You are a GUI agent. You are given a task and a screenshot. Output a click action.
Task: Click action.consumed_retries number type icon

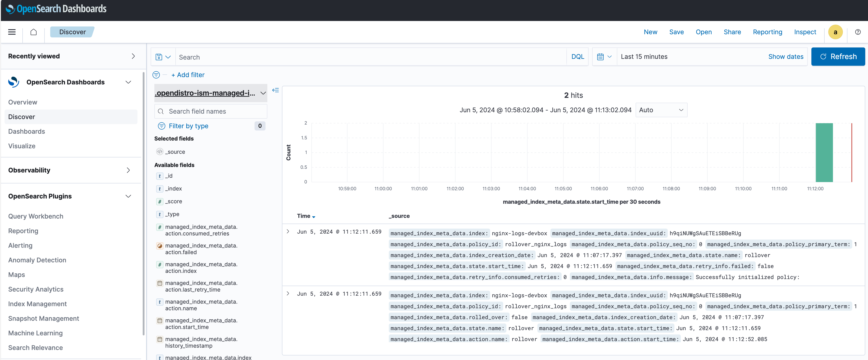(x=160, y=227)
